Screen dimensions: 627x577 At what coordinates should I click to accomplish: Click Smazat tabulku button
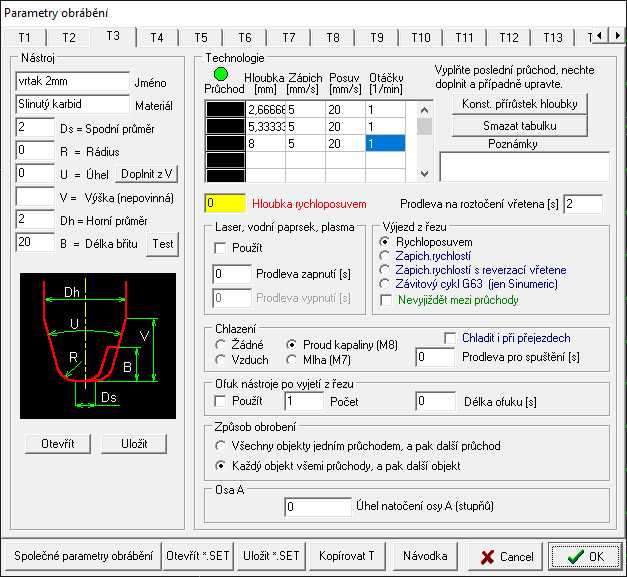point(519,126)
